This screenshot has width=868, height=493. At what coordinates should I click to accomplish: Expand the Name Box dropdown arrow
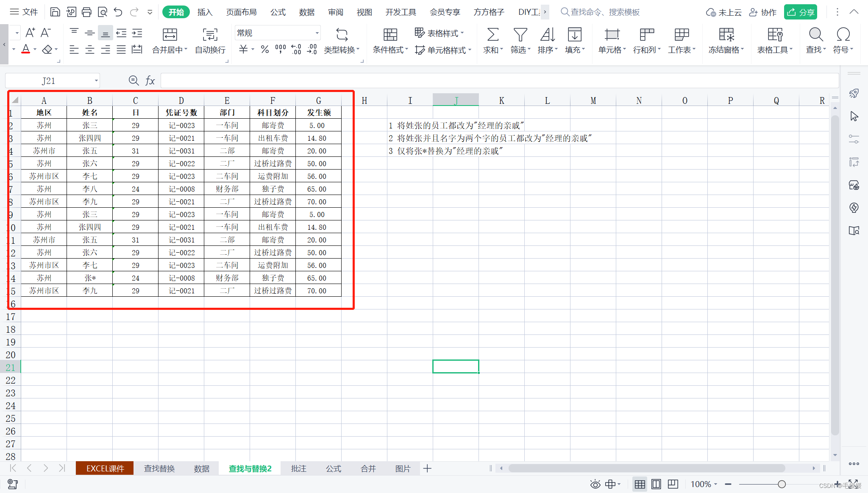tap(96, 81)
